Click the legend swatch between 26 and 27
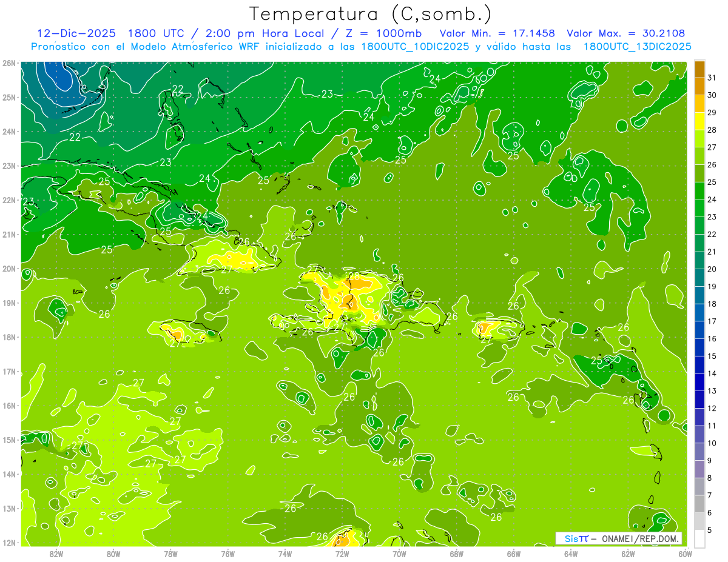The height and width of the screenshot is (562, 728). 699,156
